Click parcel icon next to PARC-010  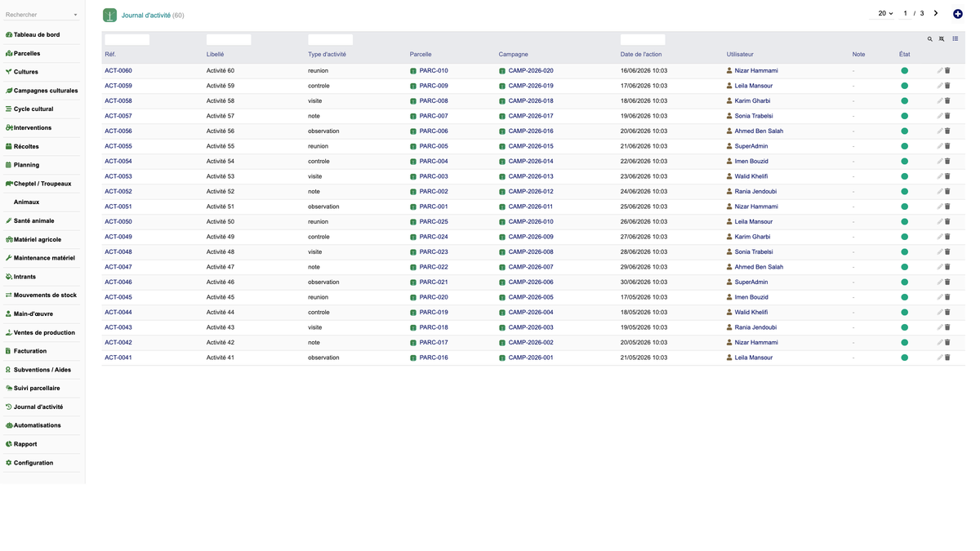tap(413, 71)
